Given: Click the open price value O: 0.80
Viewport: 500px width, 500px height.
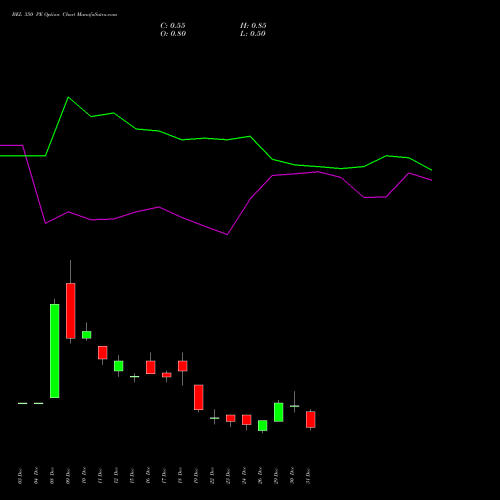Looking at the screenshot, I should (173, 34).
